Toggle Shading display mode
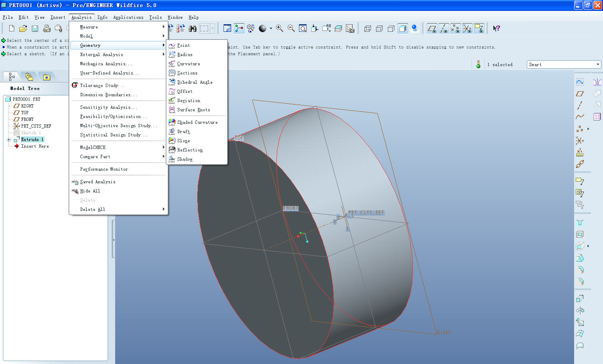 (403, 28)
